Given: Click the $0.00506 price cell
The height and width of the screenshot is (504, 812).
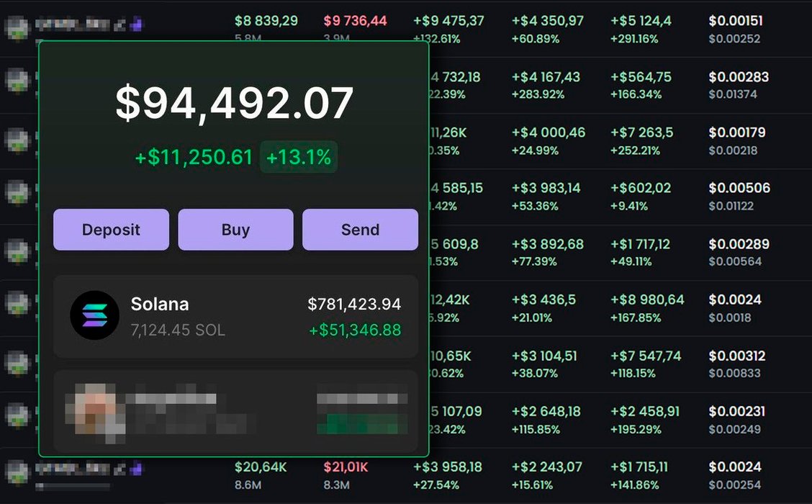Looking at the screenshot, I should click(739, 188).
